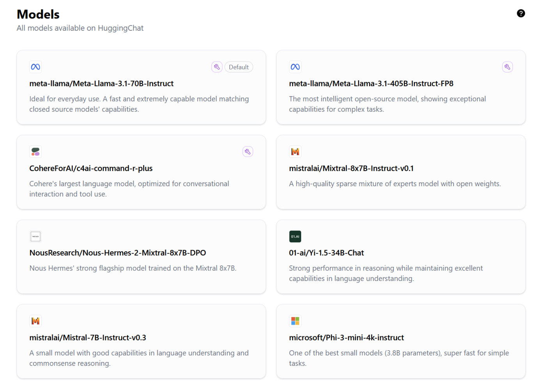Click the Default badge on Llama-3.1-70B card

[x=239, y=67]
